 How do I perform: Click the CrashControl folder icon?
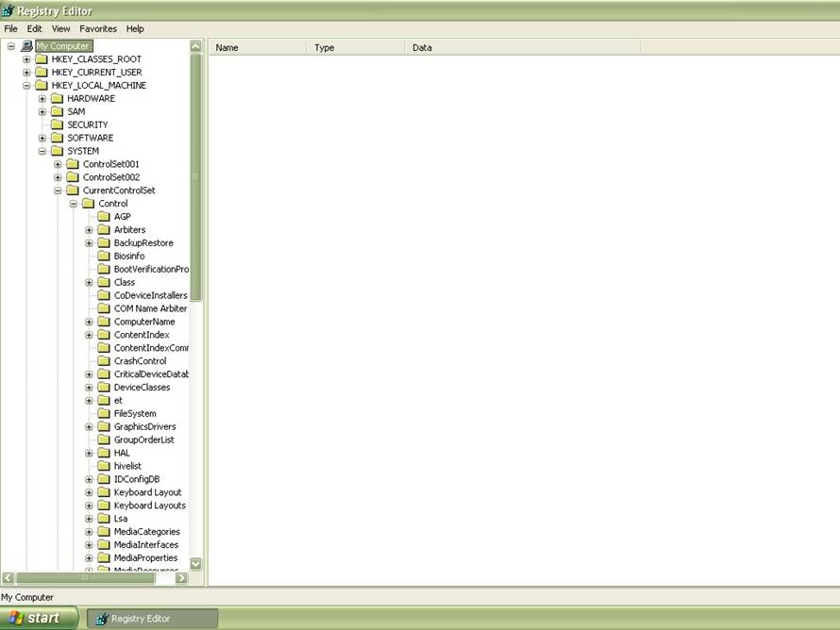(x=104, y=361)
